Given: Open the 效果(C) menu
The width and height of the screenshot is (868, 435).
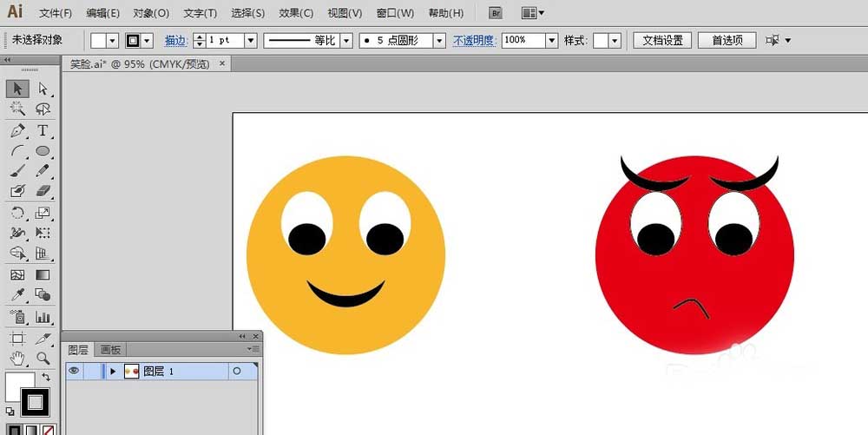Looking at the screenshot, I should tap(296, 13).
